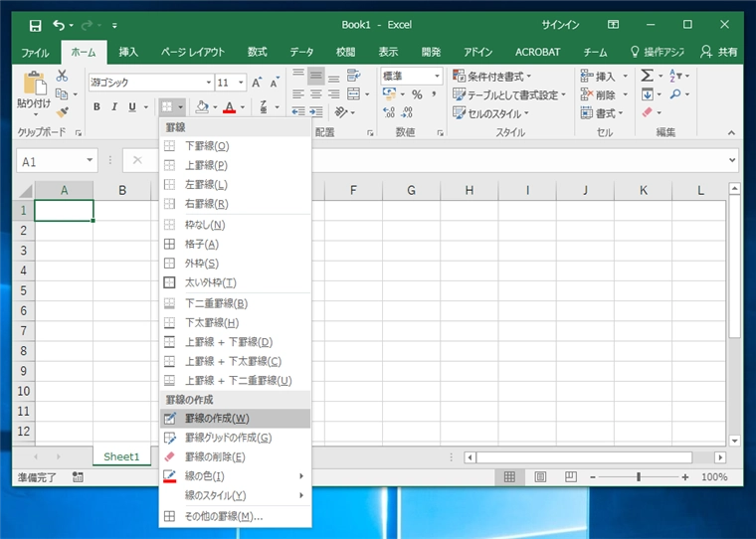Toggle middle vertical alignment
Viewport: 756px width, 539px height.
[316, 76]
